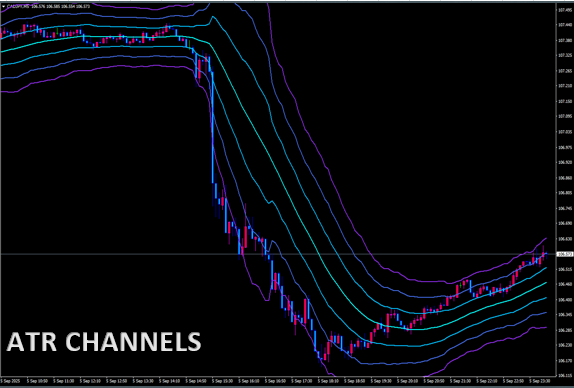The width and height of the screenshot is (574, 388).
Task: Open the chart symbol dropdown triangle
Action: pyautogui.click(x=4, y=6)
